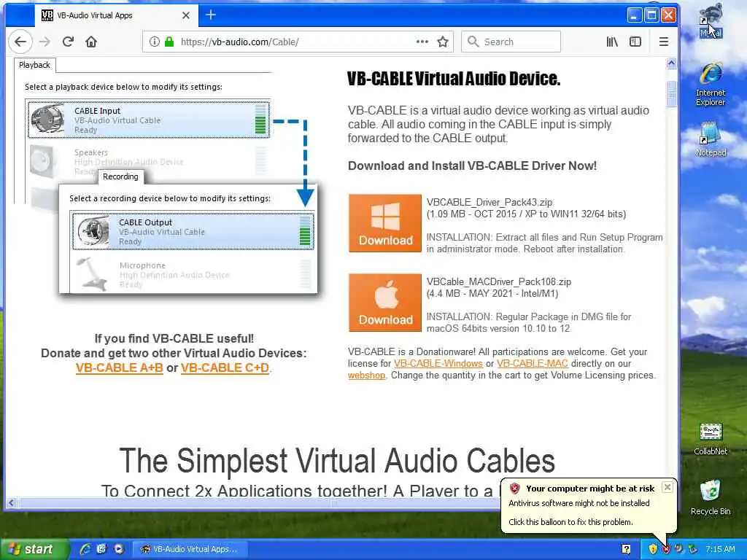
Task: Go back to the previous page
Action: [20, 42]
